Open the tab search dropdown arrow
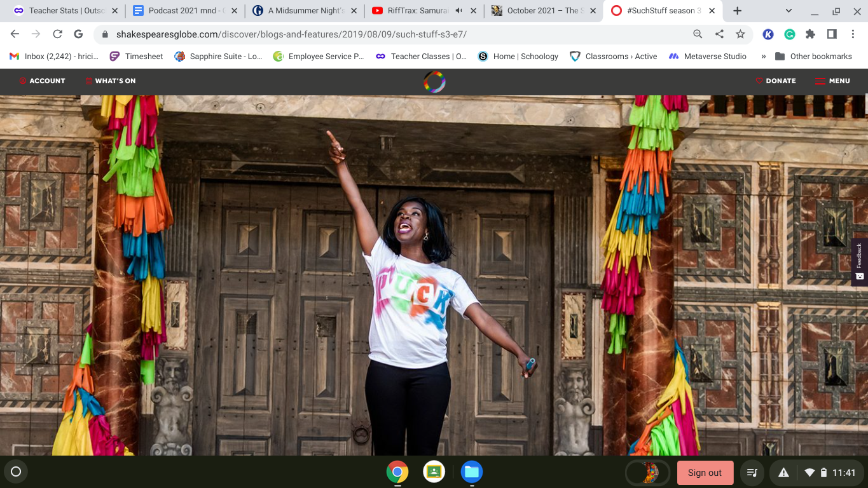 click(789, 11)
